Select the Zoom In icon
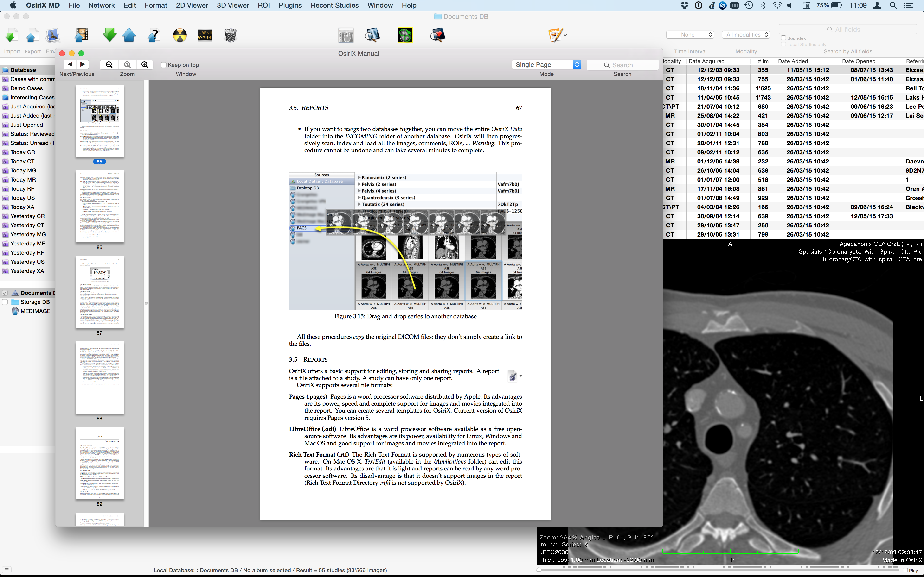 pos(145,64)
